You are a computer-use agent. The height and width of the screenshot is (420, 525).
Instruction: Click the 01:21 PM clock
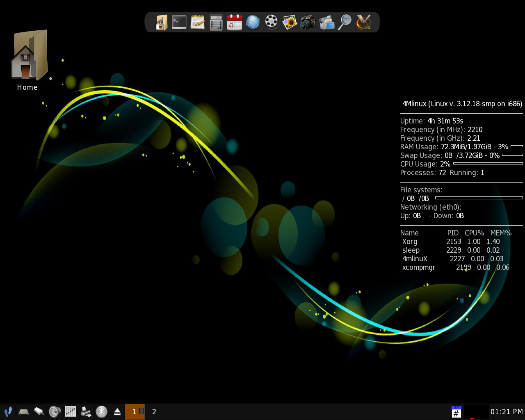click(x=507, y=412)
